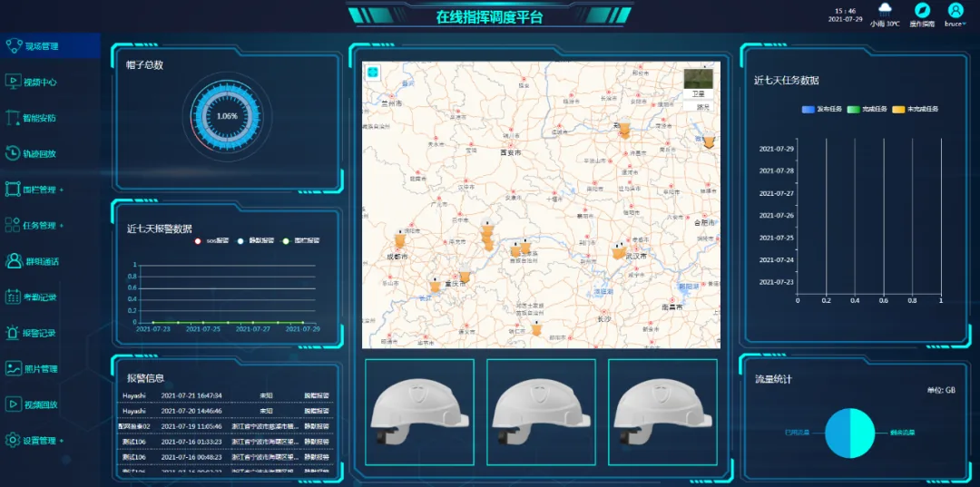The image size is (980, 487).
Task: Click the 在线指挥调度平台 title banner
Action: [489, 16]
